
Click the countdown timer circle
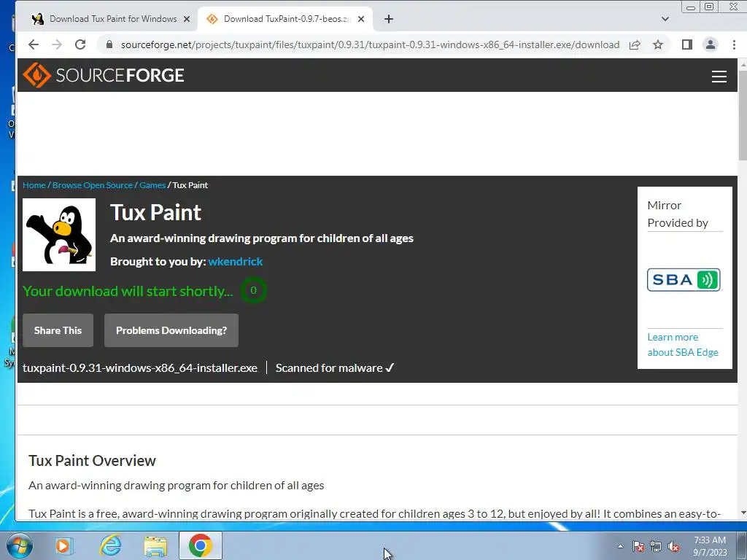[253, 290]
